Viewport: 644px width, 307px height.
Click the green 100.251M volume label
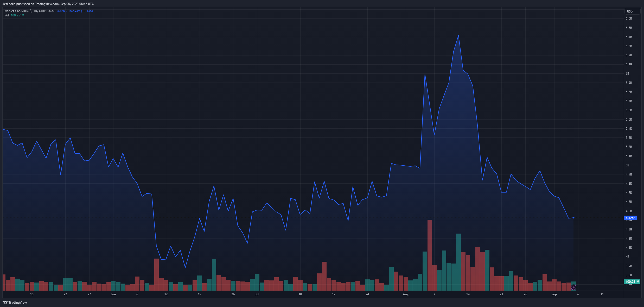click(x=632, y=281)
